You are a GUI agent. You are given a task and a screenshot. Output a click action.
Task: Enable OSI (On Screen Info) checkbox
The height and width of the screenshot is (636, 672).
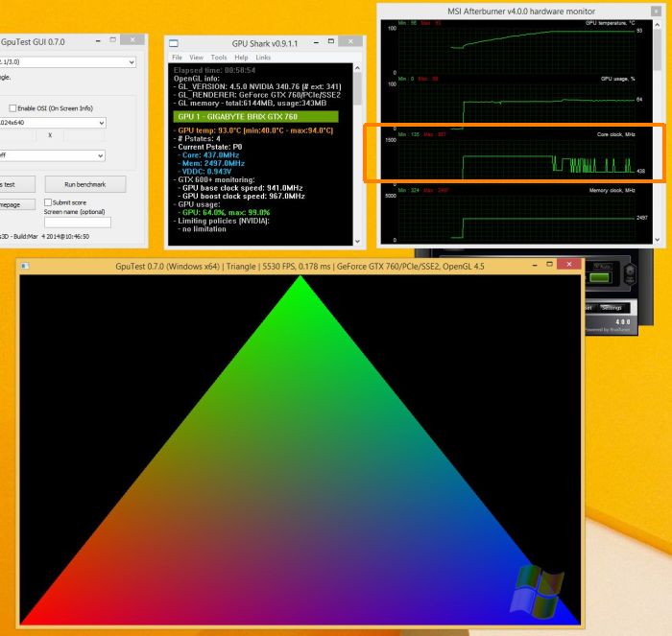point(12,108)
